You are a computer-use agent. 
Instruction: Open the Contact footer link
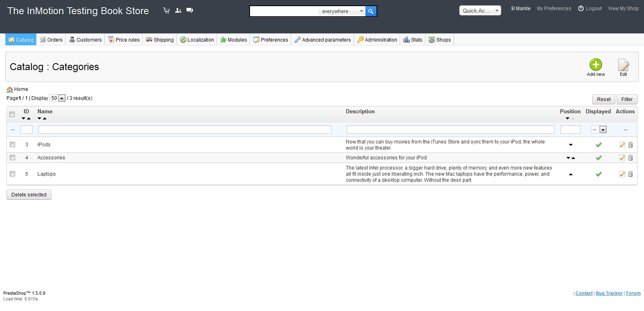(x=584, y=293)
